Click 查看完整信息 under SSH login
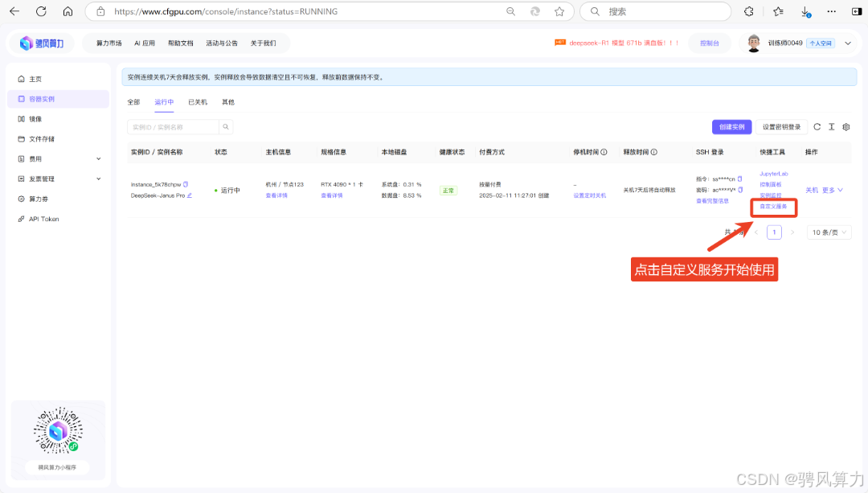The image size is (868, 493). pyautogui.click(x=712, y=201)
